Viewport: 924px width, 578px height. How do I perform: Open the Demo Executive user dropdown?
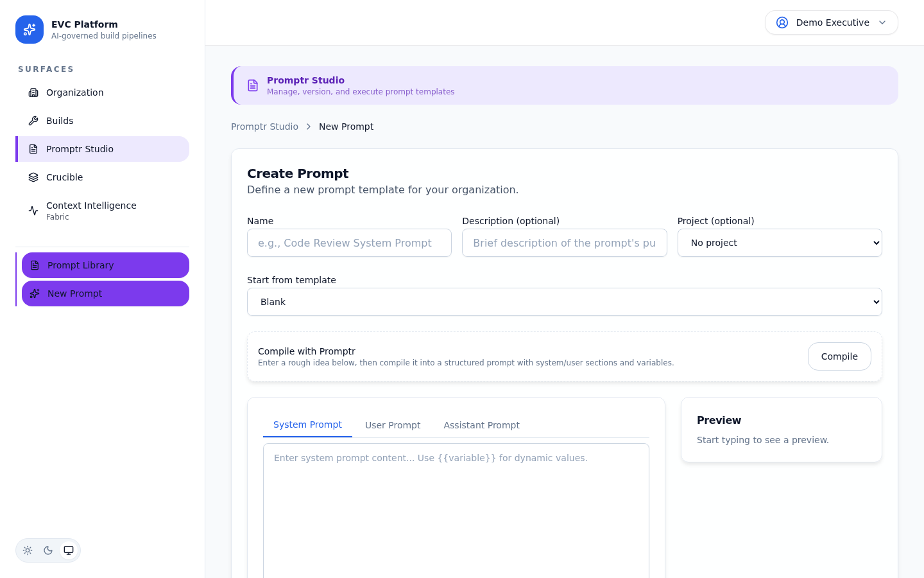point(831,22)
